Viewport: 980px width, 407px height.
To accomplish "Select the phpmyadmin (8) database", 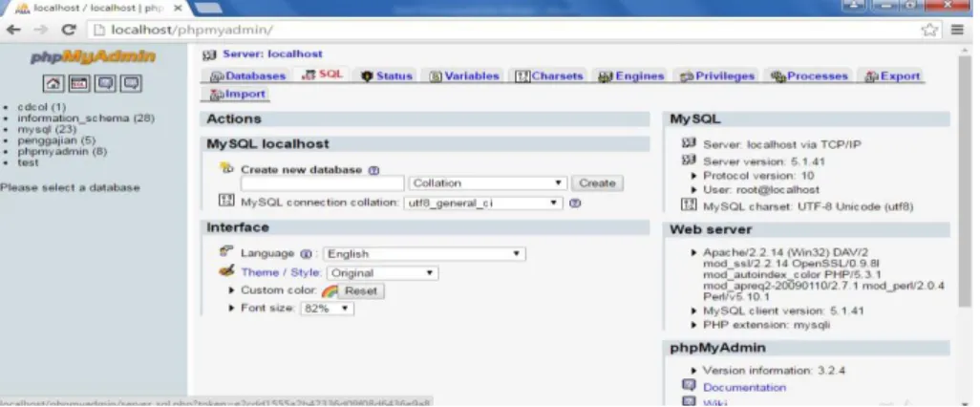I will coord(62,152).
